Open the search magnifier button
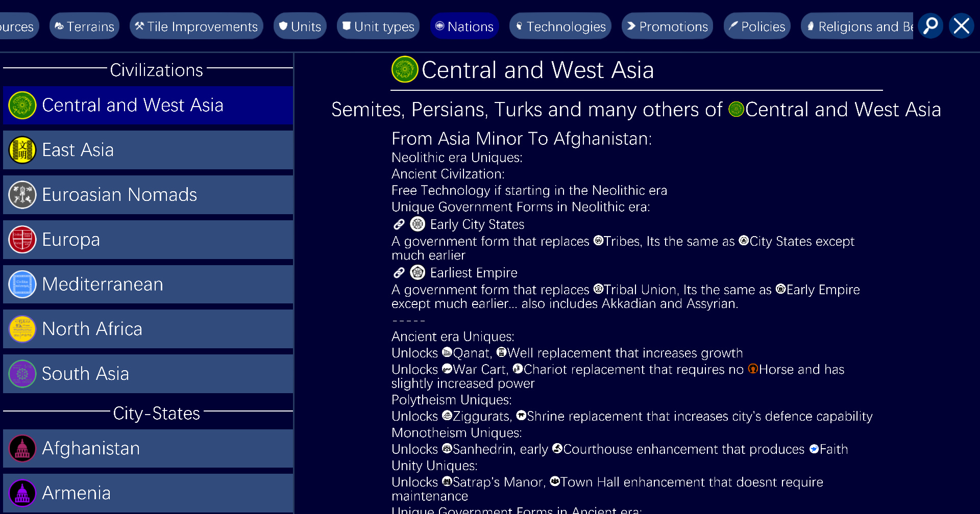Screen dimensions: 980x514 [x=930, y=25]
